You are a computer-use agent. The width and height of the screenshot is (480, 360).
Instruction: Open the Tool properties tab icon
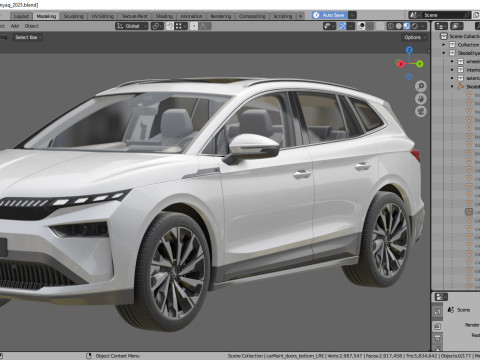(437, 312)
